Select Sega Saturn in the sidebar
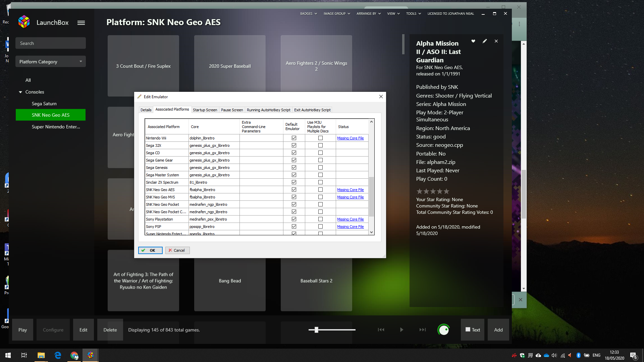The image size is (644, 362). [x=44, y=104]
